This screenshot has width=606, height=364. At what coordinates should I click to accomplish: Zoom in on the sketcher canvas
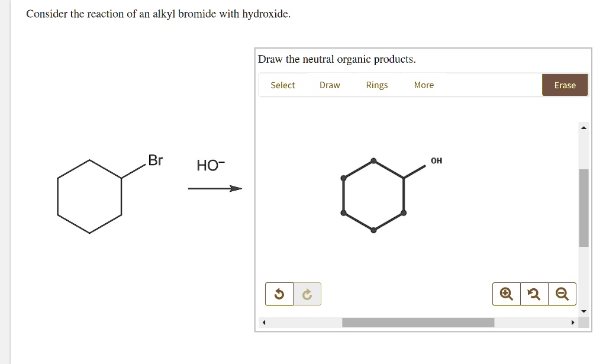pyautogui.click(x=505, y=294)
